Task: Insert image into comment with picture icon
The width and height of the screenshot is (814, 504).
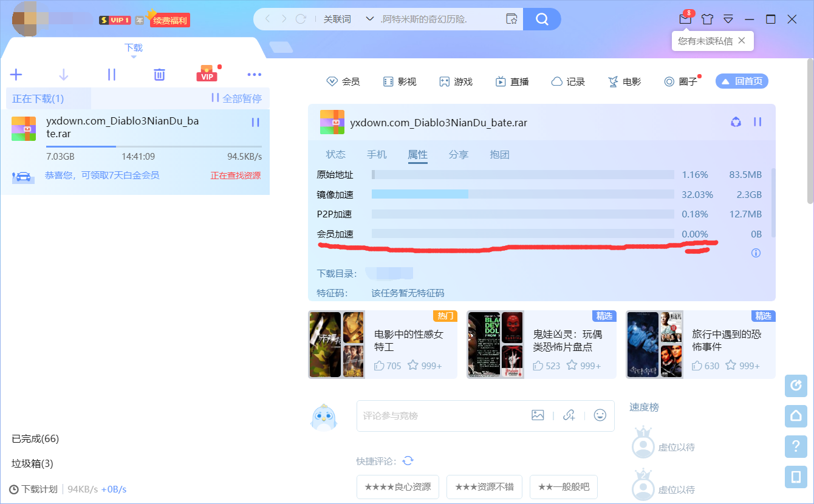Action: click(538, 415)
